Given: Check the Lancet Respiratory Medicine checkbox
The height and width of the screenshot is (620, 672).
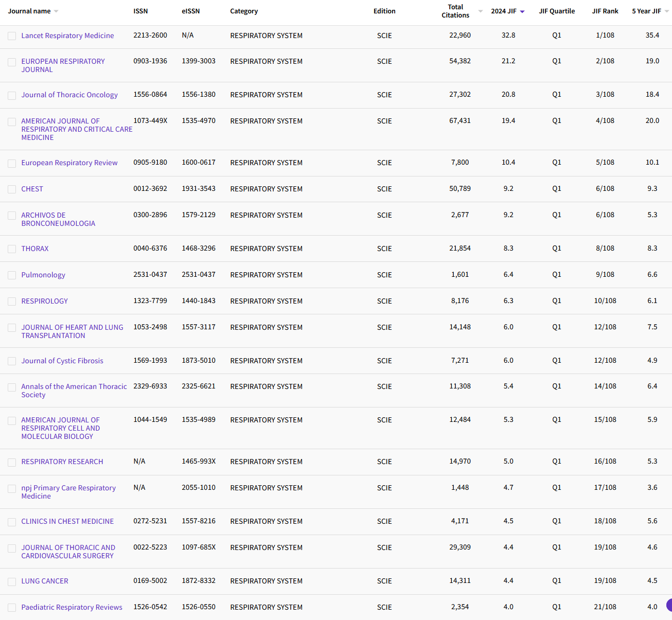Looking at the screenshot, I should click(12, 36).
